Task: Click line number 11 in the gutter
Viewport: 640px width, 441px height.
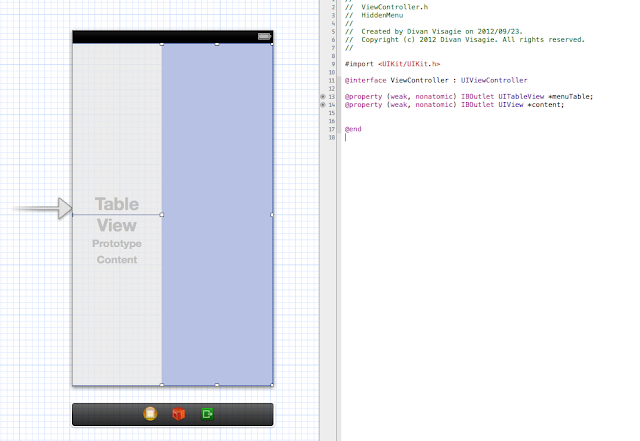Action: coord(332,80)
